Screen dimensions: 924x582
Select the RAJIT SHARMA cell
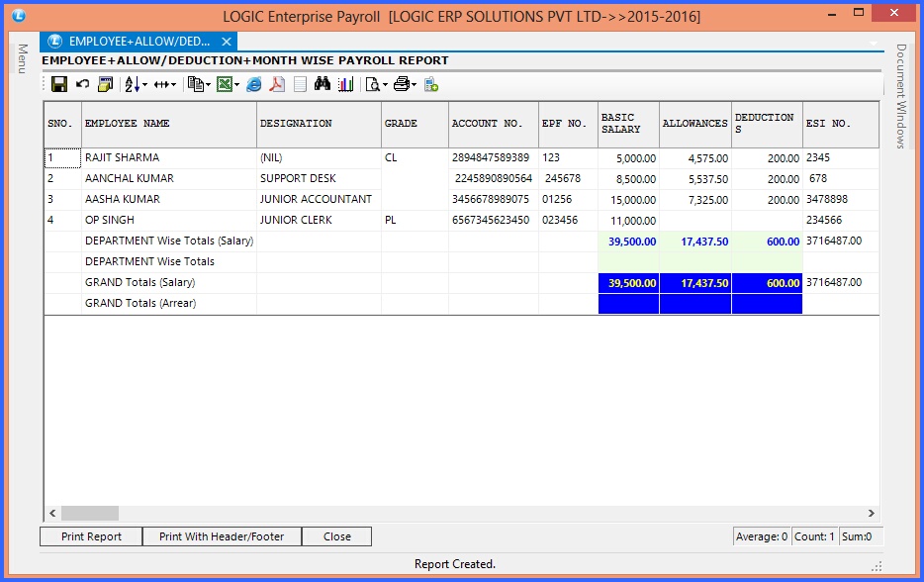[169, 158]
